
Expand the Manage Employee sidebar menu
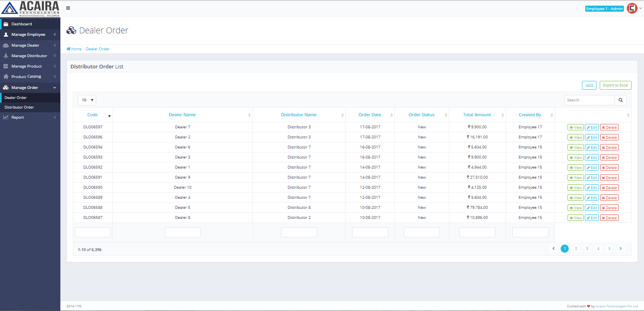pyautogui.click(x=30, y=35)
